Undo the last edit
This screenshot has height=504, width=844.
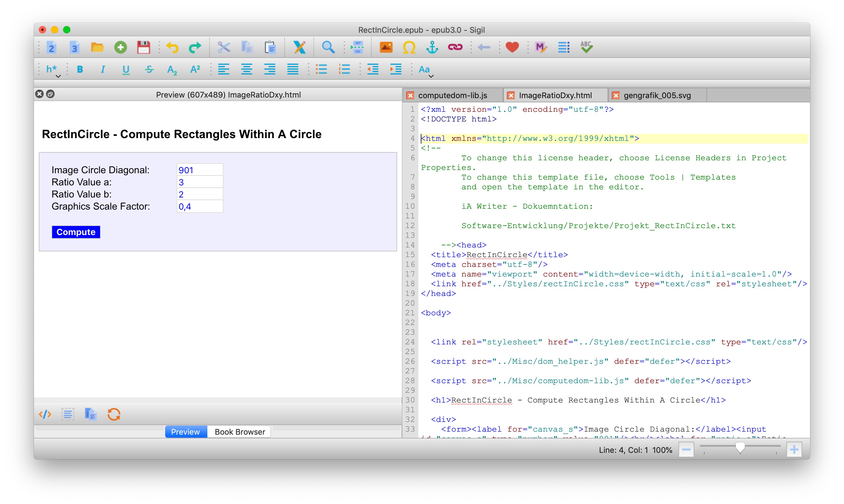[x=172, y=47]
